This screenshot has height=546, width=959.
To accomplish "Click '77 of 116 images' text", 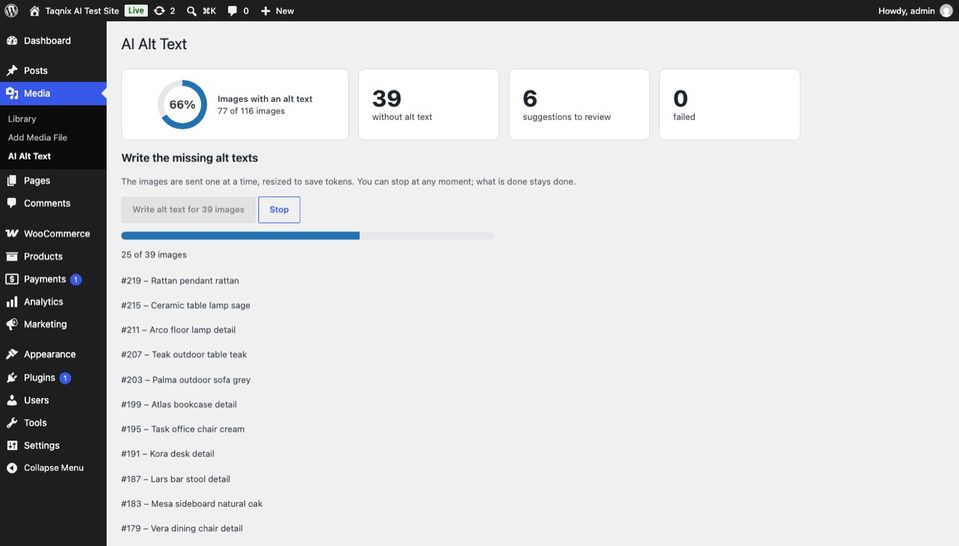I will click(x=251, y=111).
